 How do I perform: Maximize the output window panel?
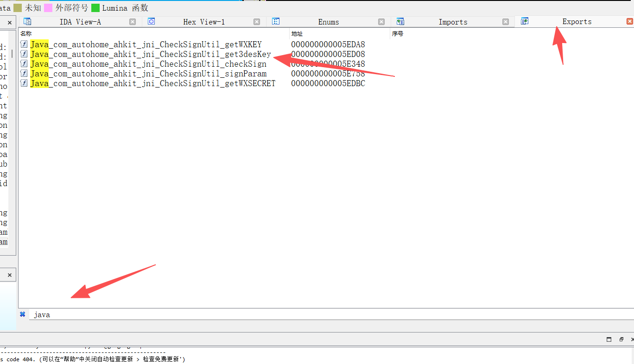[x=609, y=339]
